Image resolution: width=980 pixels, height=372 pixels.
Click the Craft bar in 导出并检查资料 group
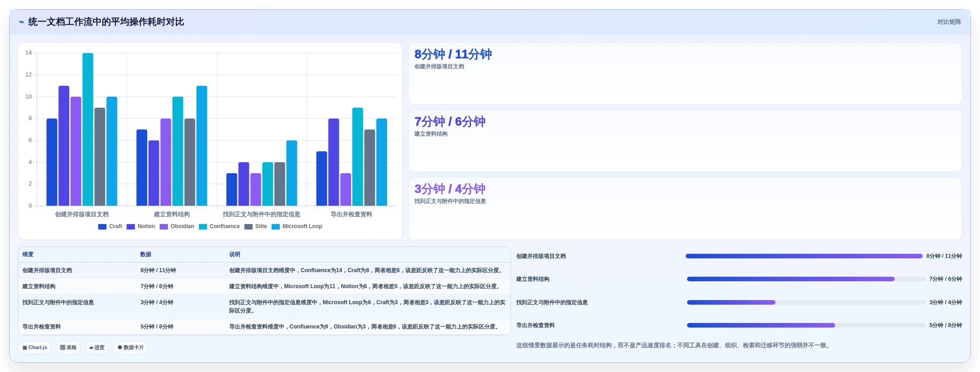[x=322, y=179]
